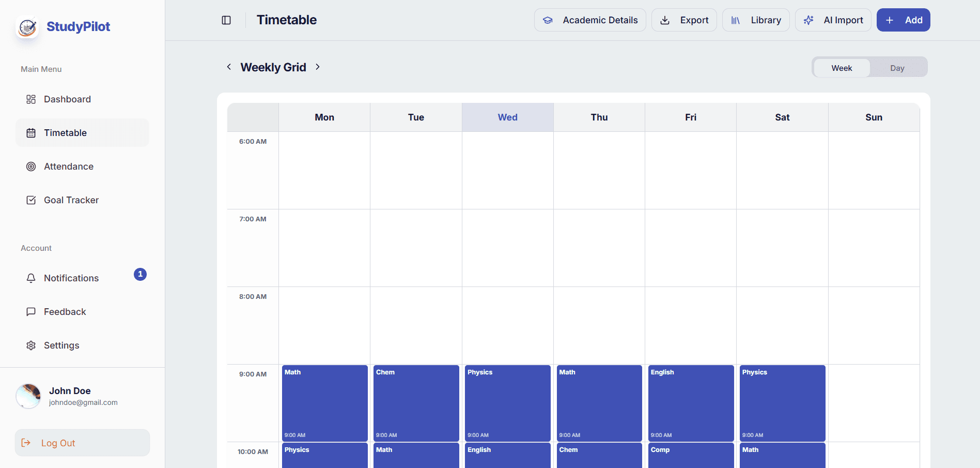Open Monday's 9:00 AM Math class block
Viewport: 980px width, 468px height.
324,403
